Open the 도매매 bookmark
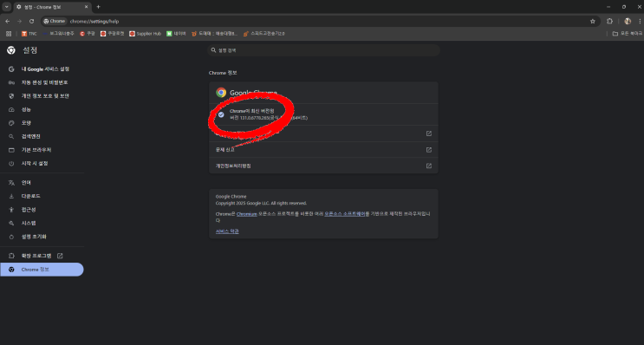644x345 pixels. click(214, 34)
